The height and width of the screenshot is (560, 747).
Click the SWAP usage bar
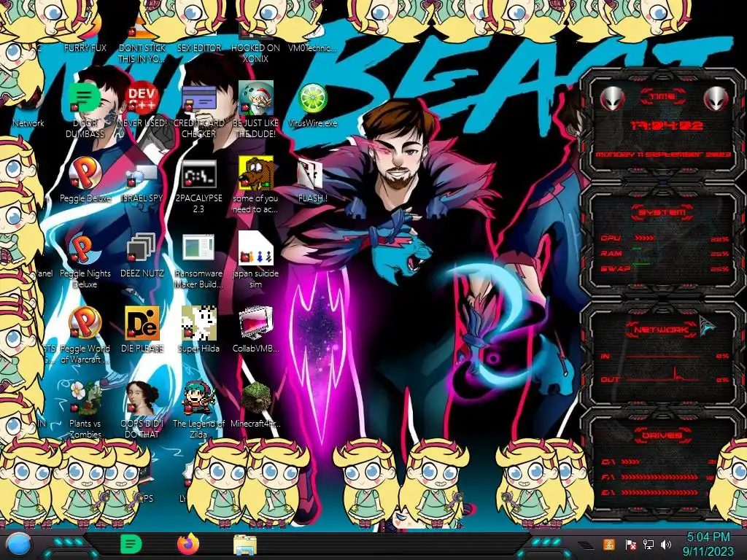coord(642,262)
